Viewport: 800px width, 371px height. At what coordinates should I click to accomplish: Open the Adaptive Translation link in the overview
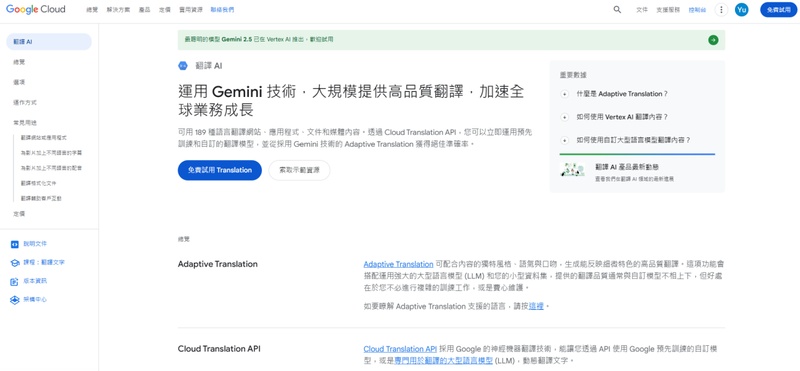coord(398,264)
